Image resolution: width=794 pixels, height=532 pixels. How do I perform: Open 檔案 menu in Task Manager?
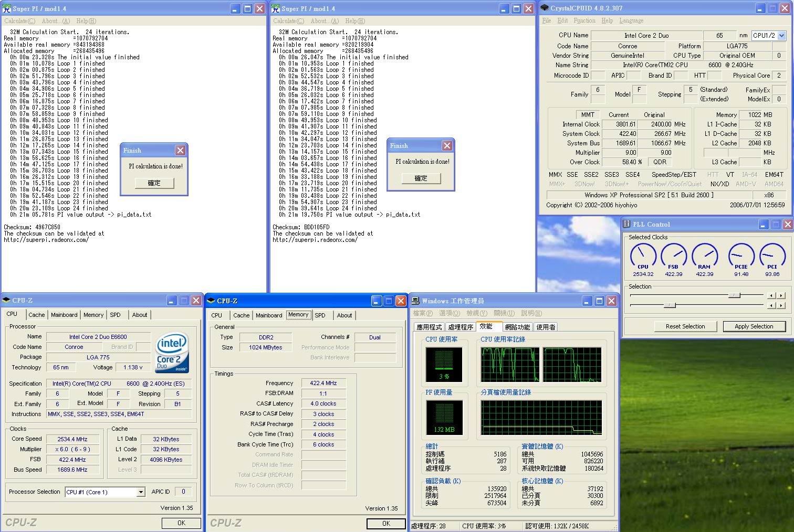423,313
